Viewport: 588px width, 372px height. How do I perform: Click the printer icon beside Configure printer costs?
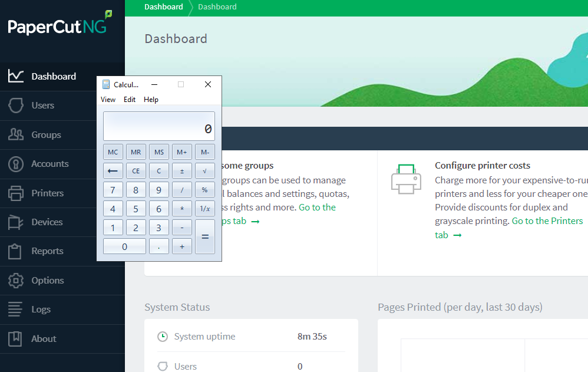[x=406, y=179]
